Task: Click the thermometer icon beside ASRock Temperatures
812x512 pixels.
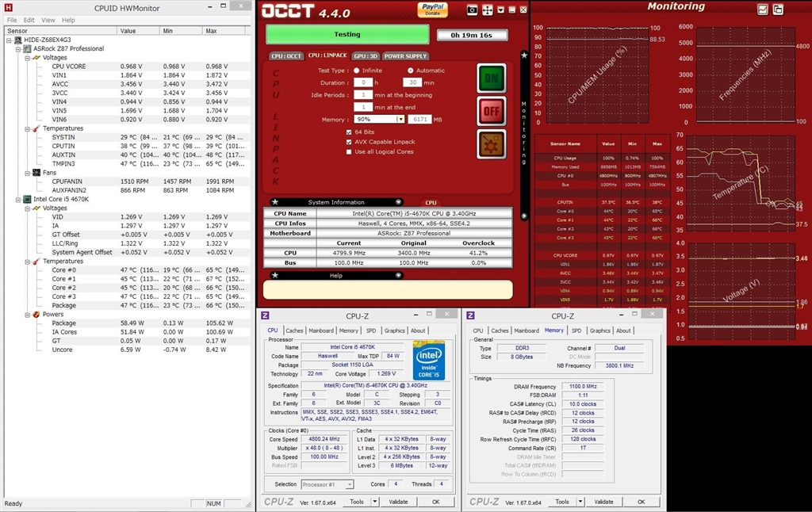Action: click(36, 128)
